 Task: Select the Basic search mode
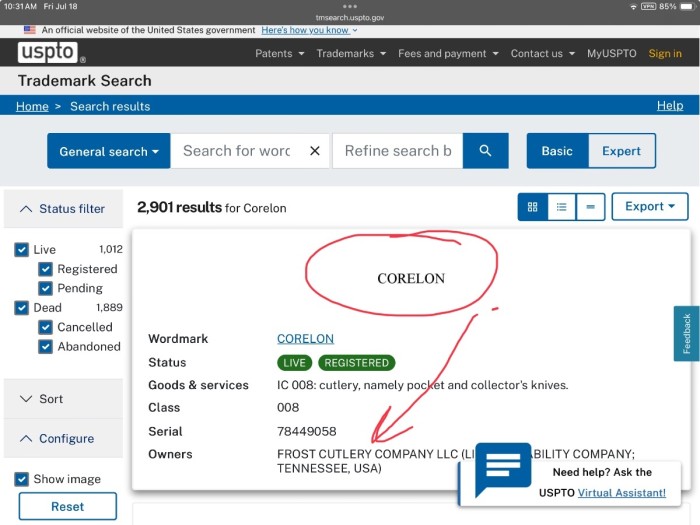pyautogui.click(x=557, y=151)
